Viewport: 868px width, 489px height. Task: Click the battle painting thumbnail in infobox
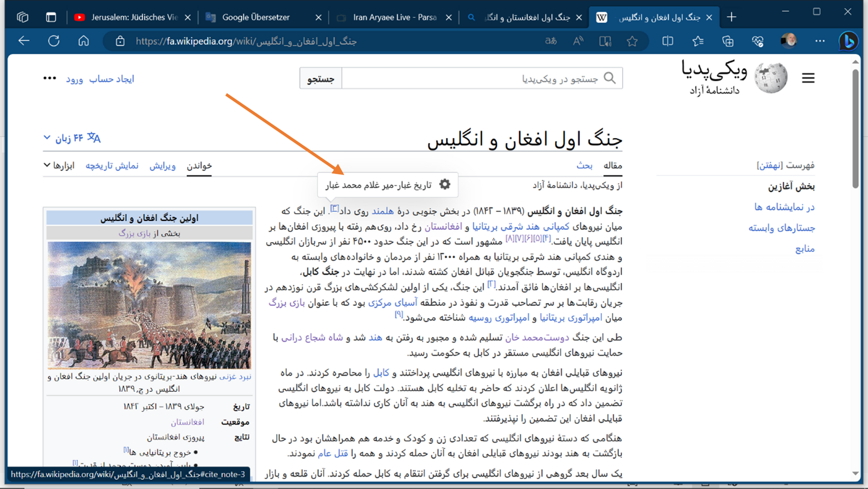[149, 304]
